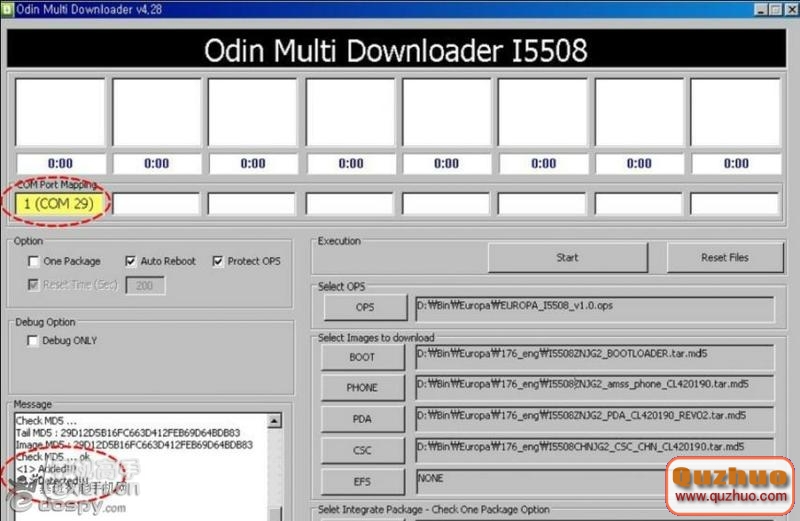Maximize the Odin Multi Downloader window
This screenshot has width=800, height=521.
[x=776, y=9]
